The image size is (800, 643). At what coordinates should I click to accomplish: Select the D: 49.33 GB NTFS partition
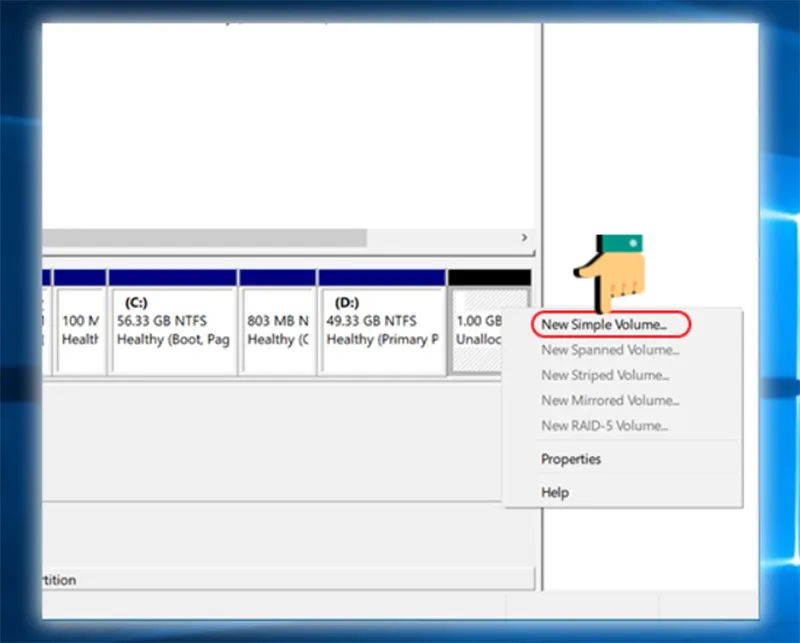[x=382, y=331]
